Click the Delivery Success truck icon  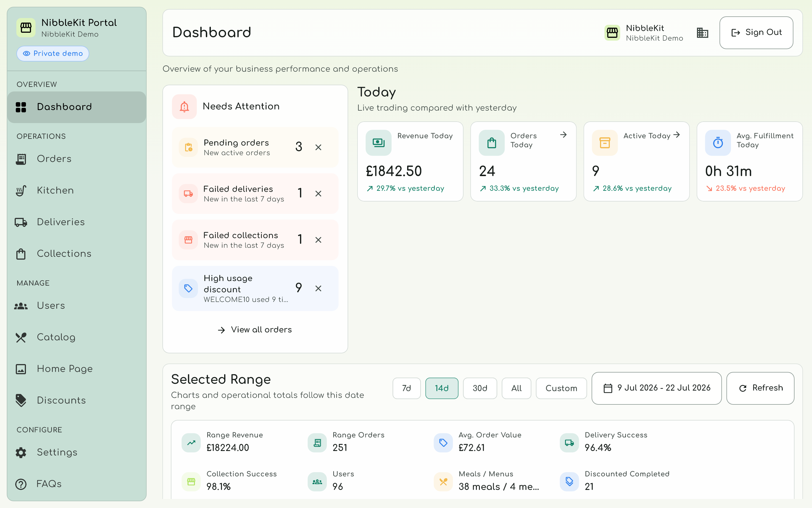[x=570, y=443]
